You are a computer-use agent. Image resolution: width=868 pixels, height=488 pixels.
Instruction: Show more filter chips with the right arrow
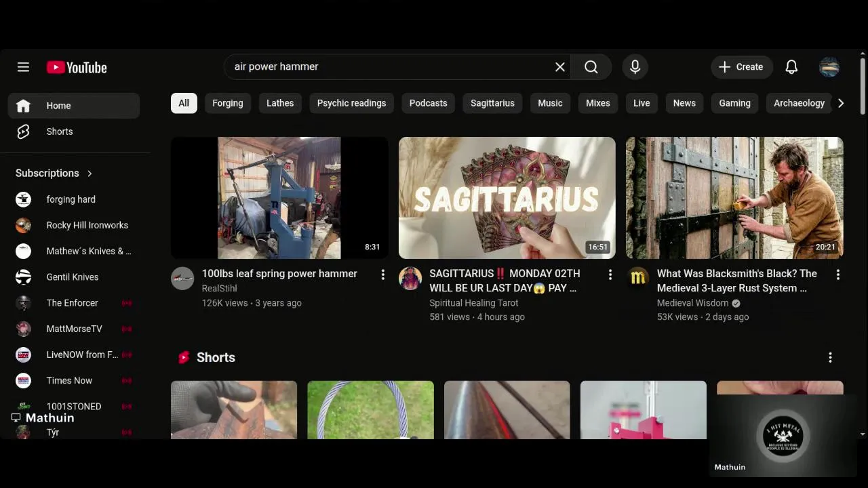(x=841, y=103)
